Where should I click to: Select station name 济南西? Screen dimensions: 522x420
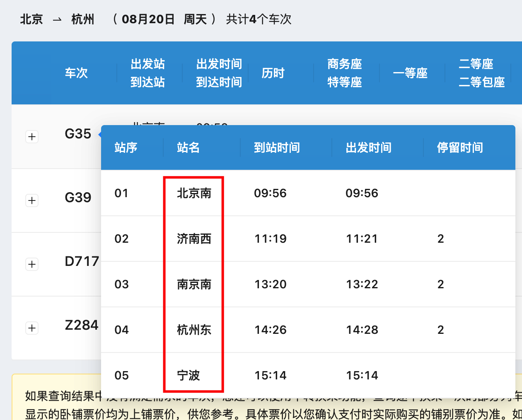194,239
